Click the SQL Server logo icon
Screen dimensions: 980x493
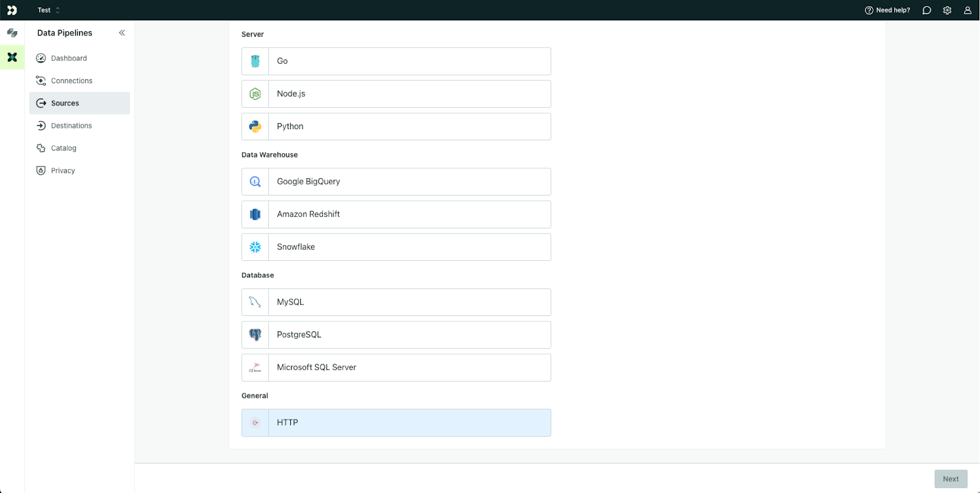pos(255,367)
